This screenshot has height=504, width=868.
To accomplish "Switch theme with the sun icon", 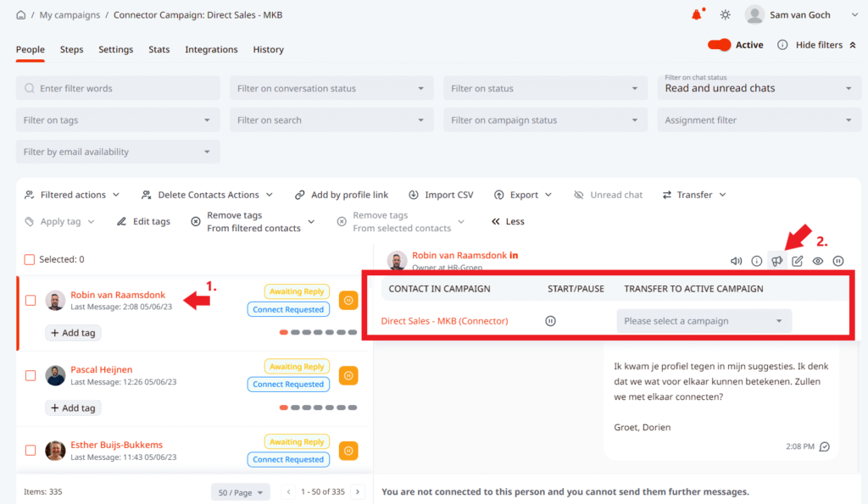I will click(725, 14).
